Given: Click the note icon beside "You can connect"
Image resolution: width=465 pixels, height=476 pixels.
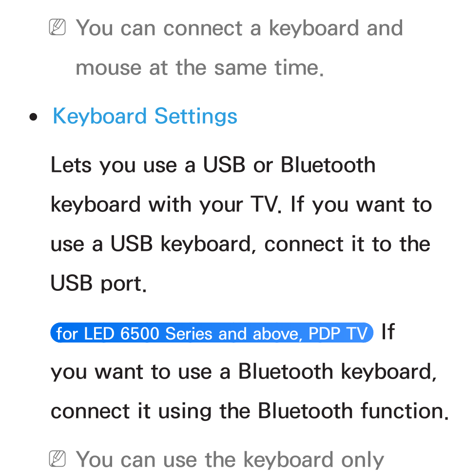Looking at the screenshot, I should click(57, 27).
